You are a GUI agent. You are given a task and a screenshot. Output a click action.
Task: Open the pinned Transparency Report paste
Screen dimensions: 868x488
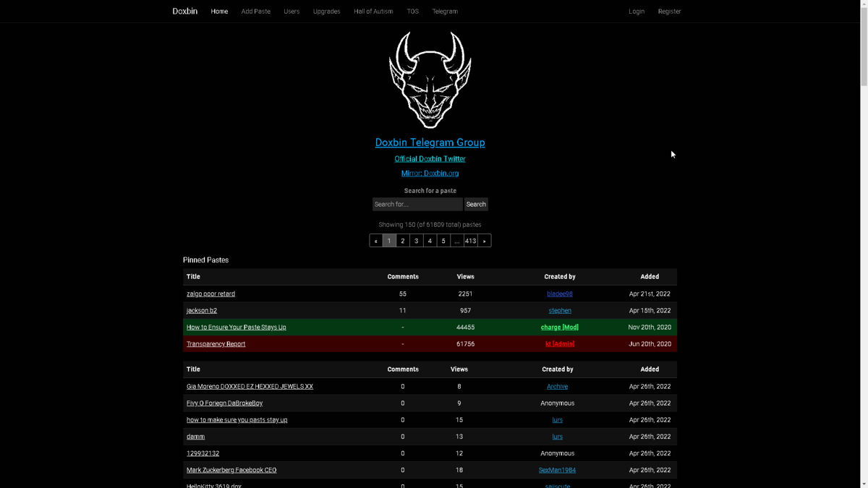pyautogui.click(x=216, y=344)
